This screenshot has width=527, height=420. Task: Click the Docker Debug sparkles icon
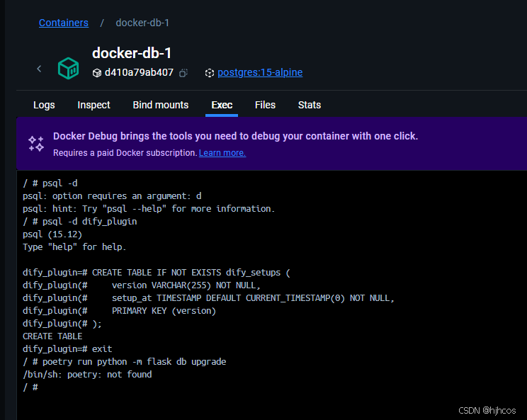[36, 144]
